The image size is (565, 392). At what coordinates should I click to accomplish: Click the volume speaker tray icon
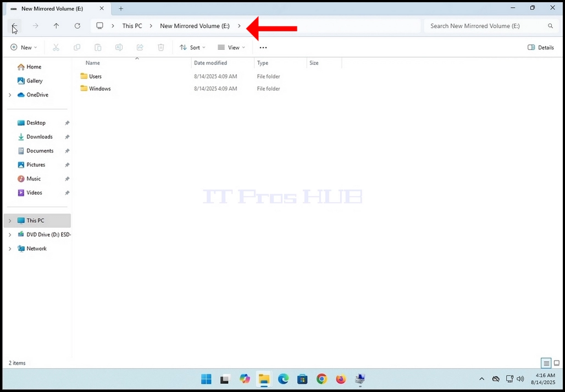pyautogui.click(x=520, y=379)
